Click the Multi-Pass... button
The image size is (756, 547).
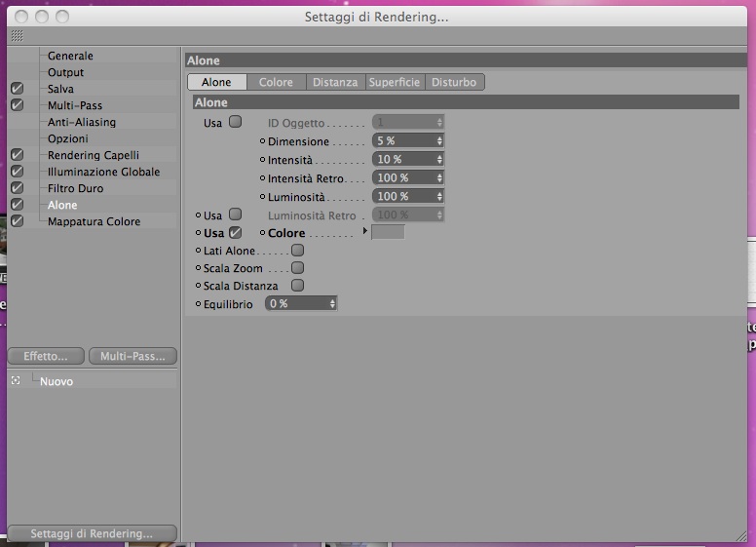click(x=132, y=356)
